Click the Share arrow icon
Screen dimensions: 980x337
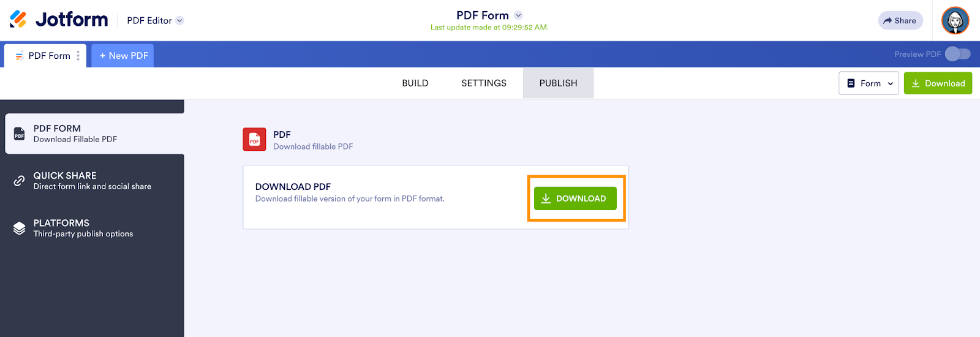(888, 21)
